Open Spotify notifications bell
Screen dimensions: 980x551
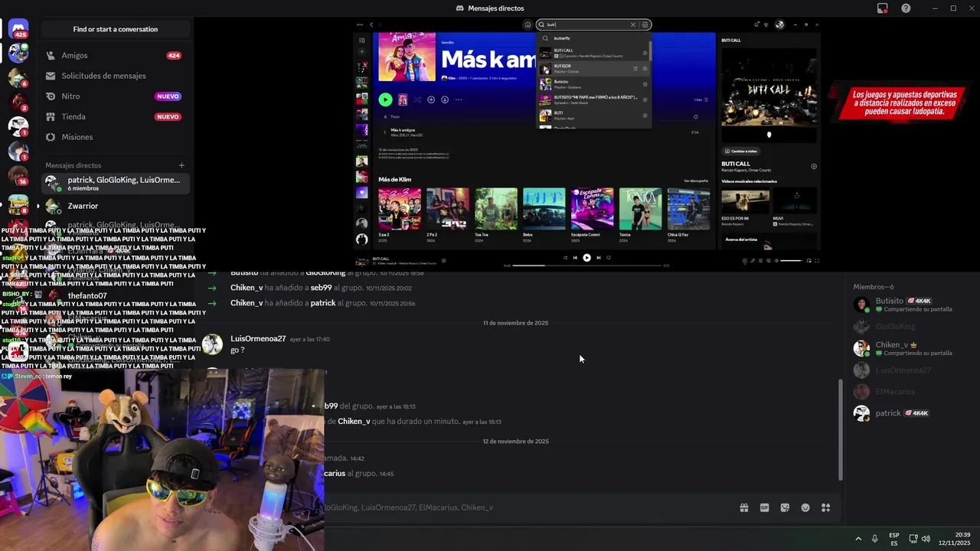pyautogui.click(x=757, y=24)
